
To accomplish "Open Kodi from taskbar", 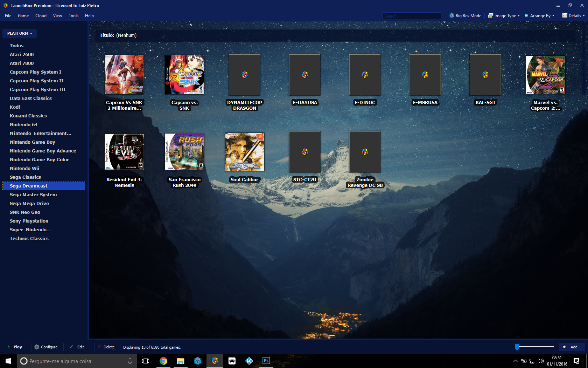I will 249,361.
